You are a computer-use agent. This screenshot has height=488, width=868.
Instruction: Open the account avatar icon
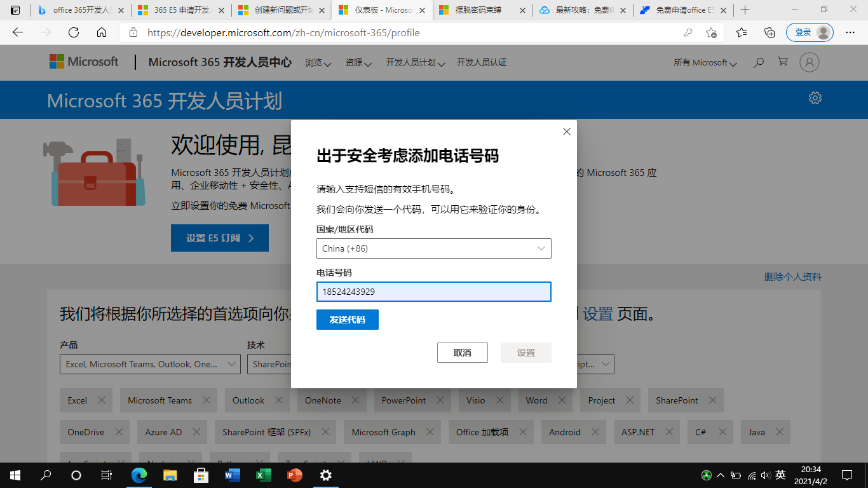click(810, 62)
